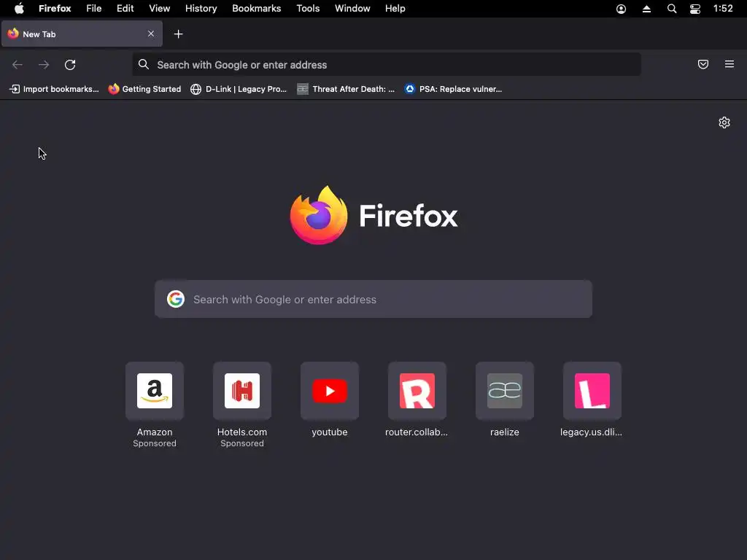747x560 pixels.
Task: Open the Firefox hamburger application menu
Action: coord(729,64)
